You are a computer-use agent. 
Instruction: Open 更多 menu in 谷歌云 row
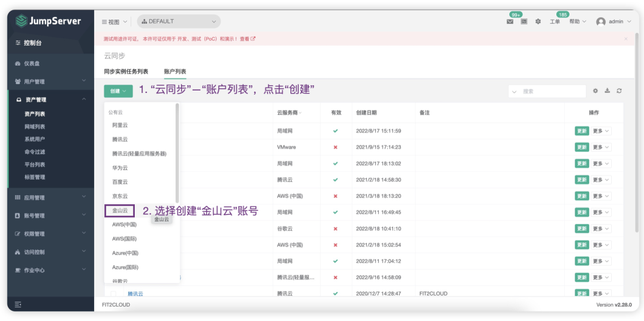(602, 228)
